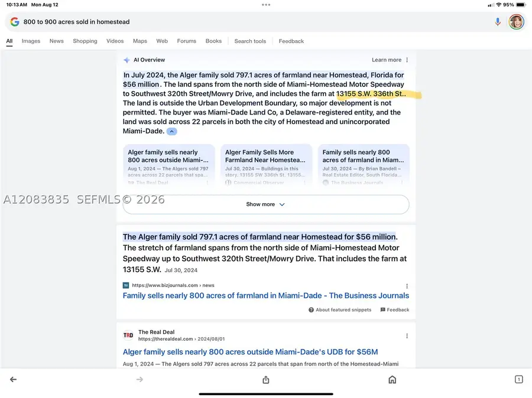The image size is (532, 398).
Task: Open the Business Journals featured snippet link
Action: tap(265, 296)
